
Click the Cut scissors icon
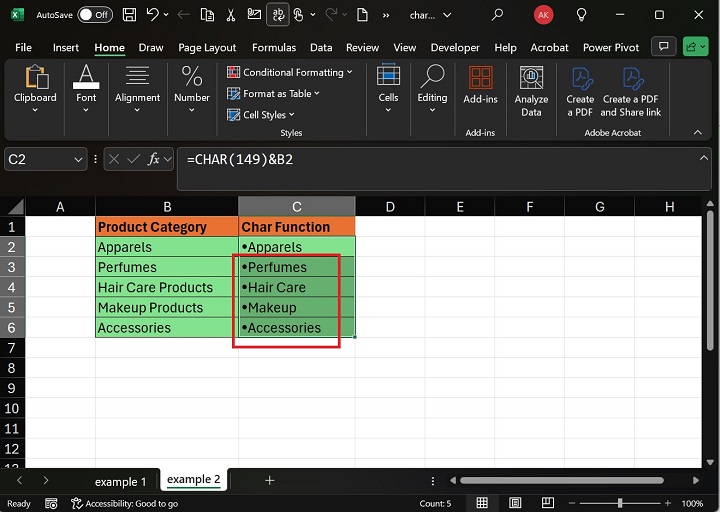[231, 15]
